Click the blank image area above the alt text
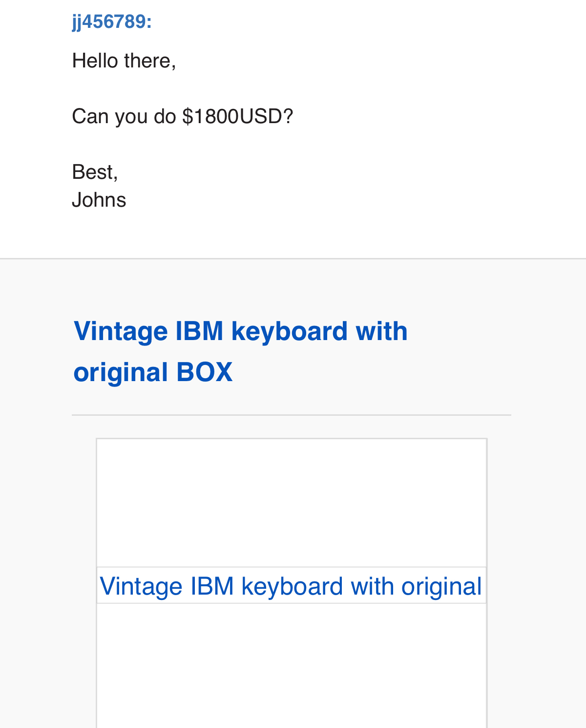Image resolution: width=586 pixels, height=728 pixels. tap(292, 503)
